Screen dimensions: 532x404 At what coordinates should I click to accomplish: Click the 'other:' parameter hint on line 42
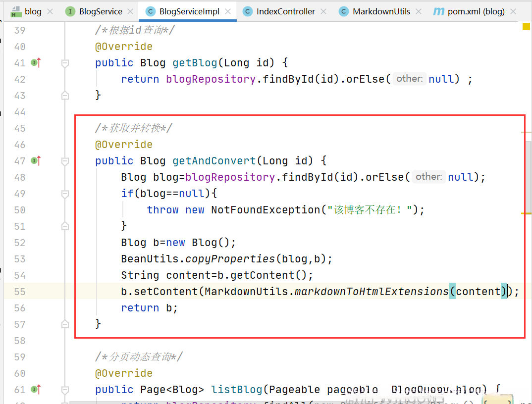pyautogui.click(x=410, y=79)
